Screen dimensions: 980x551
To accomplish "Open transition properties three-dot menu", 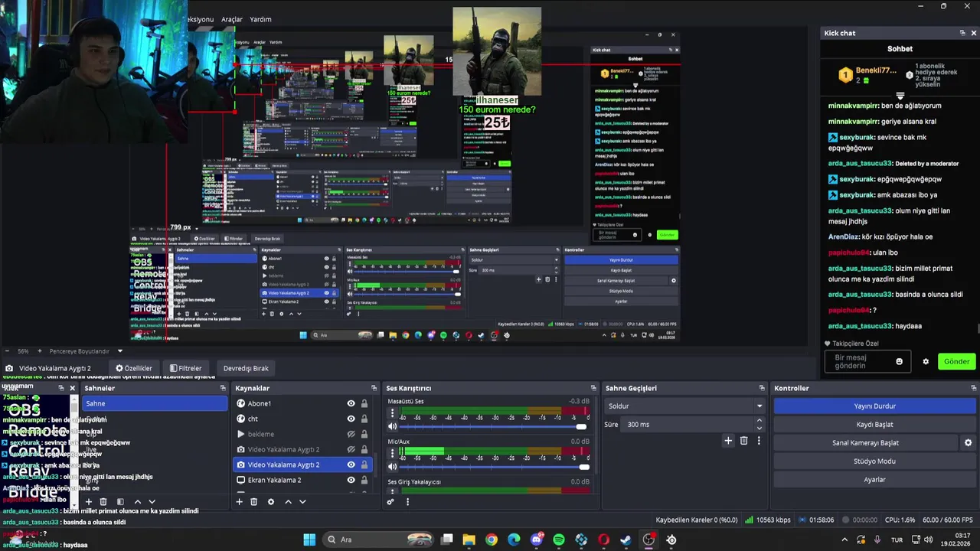I will tap(759, 441).
